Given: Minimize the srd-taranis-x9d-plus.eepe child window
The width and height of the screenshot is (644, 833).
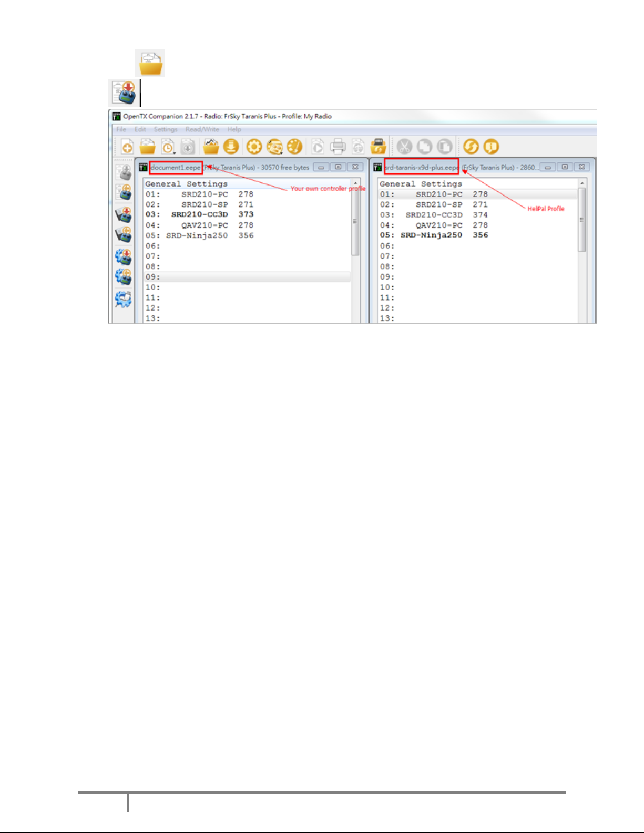Looking at the screenshot, I should (548, 167).
